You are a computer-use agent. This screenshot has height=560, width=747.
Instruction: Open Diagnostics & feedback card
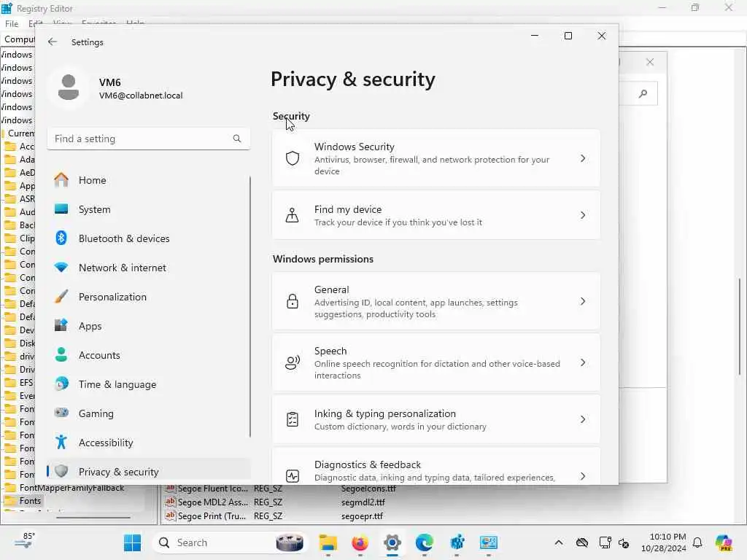pyautogui.click(x=436, y=467)
